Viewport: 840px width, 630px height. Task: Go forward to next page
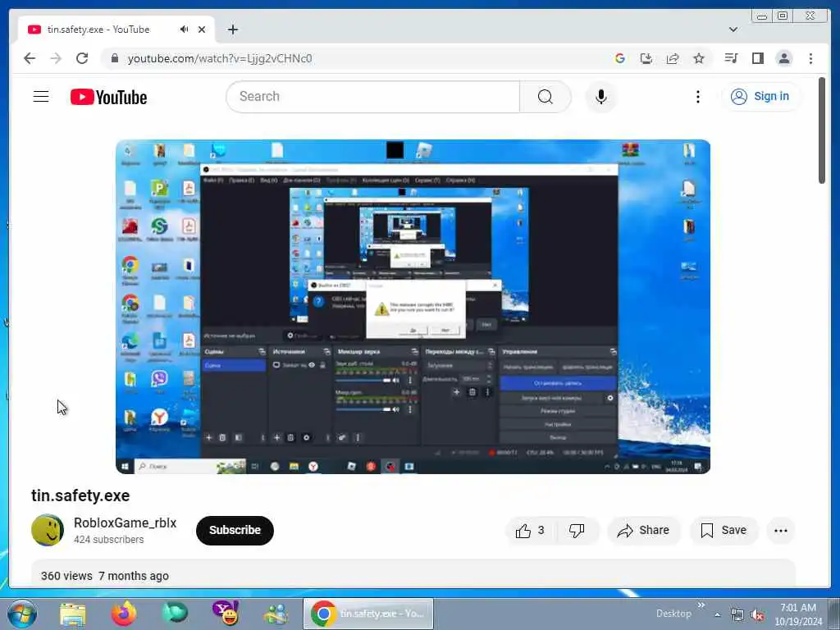tap(56, 58)
